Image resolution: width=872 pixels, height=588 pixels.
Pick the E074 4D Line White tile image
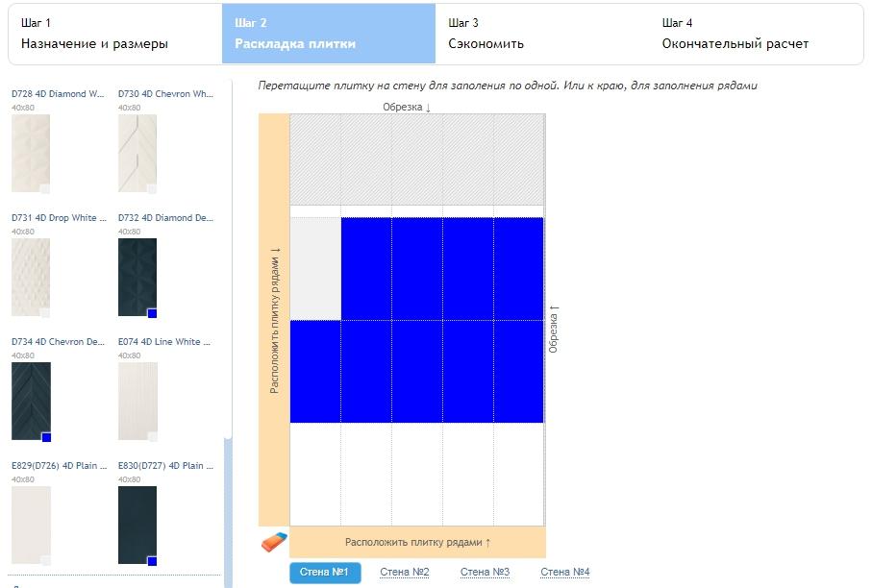pos(137,401)
